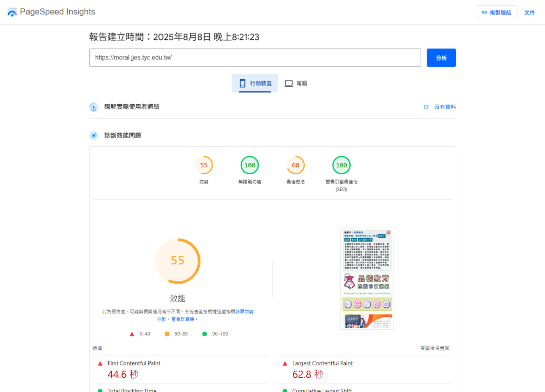Select the 100 SEO score gauge

click(341, 165)
